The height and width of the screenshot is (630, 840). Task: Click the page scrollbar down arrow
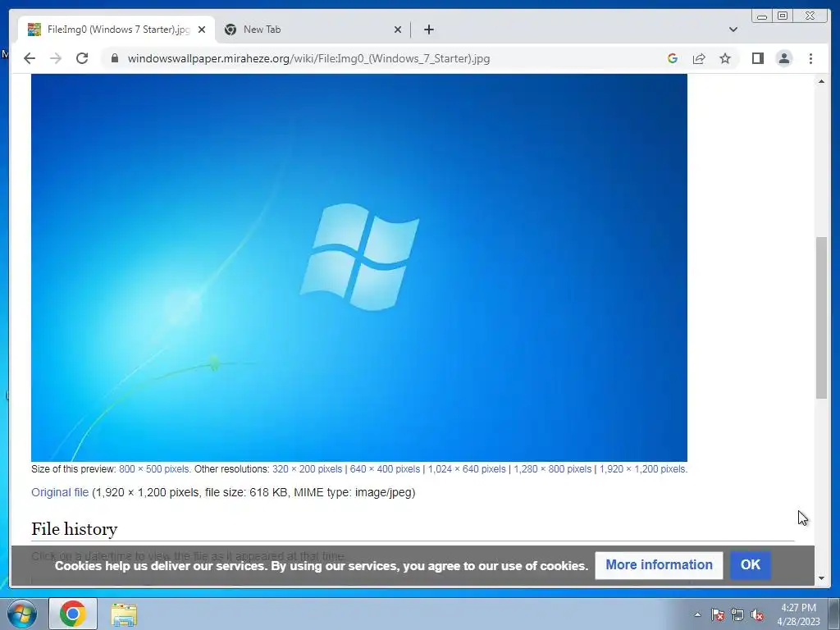(x=822, y=578)
